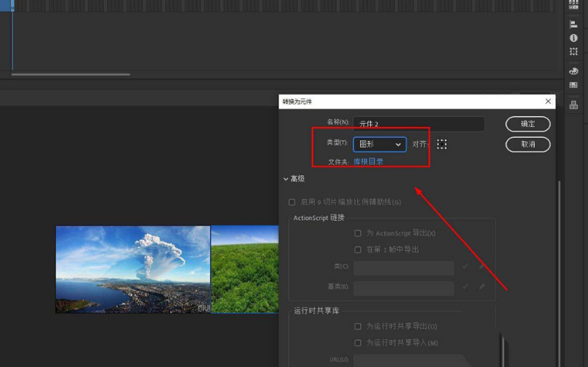Image resolution: width=588 pixels, height=367 pixels.
Task: Close the 转换为元件 dialog
Action: (x=548, y=102)
